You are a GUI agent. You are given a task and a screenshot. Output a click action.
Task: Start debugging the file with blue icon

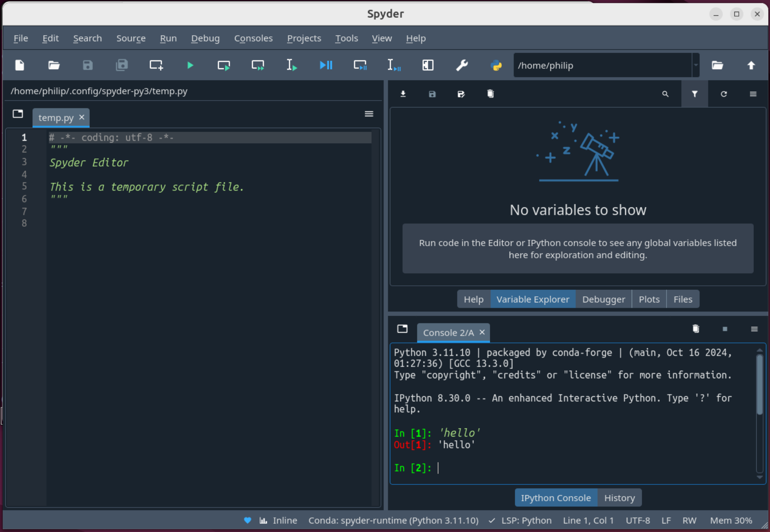(x=326, y=65)
